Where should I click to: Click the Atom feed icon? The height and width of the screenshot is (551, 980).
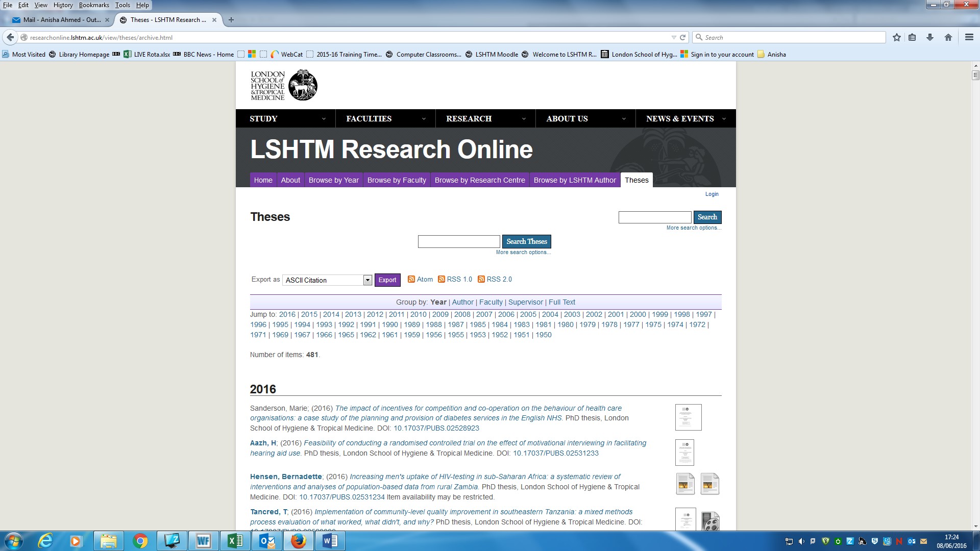click(x=411, y=279)
